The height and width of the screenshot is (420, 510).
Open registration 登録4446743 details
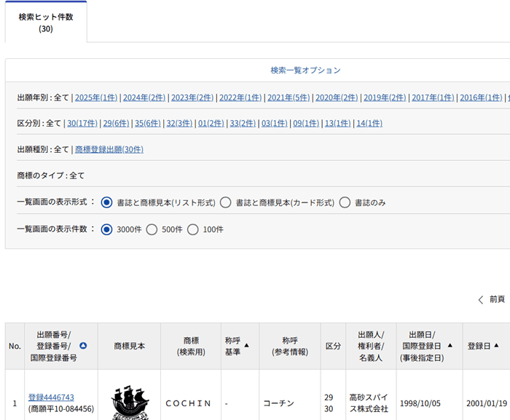coord(51,397)
